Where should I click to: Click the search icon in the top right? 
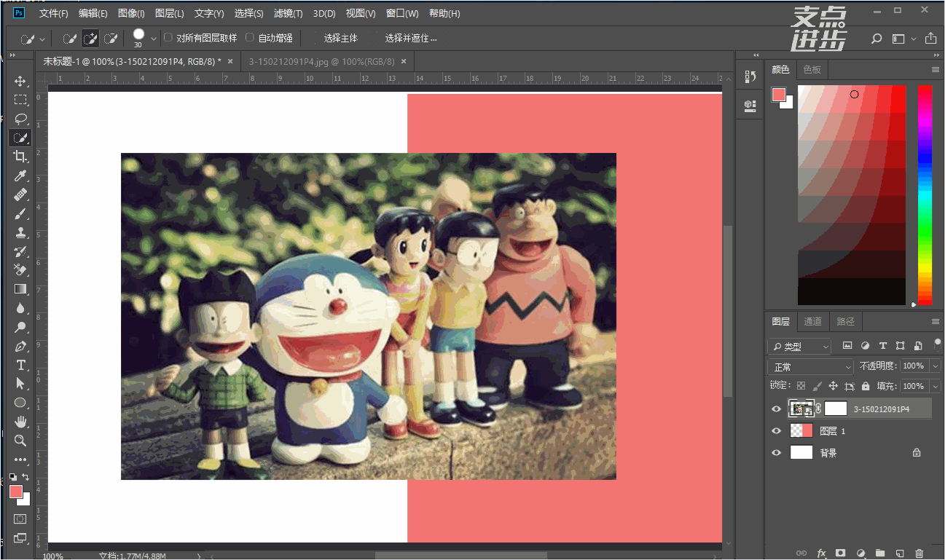pyautogui.click(x=877, y=38)
